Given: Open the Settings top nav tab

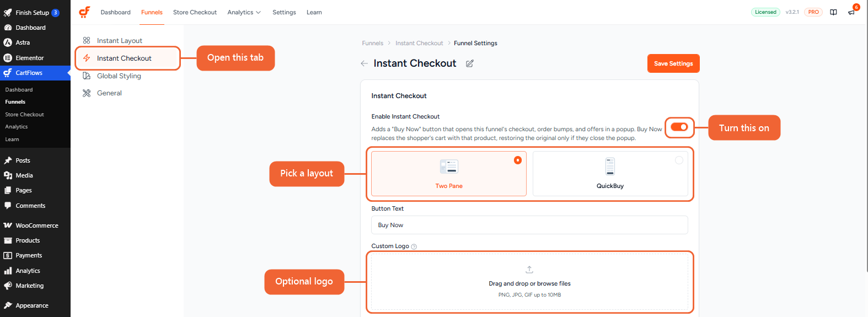Looking at the screenshot, I should (284, 12).
